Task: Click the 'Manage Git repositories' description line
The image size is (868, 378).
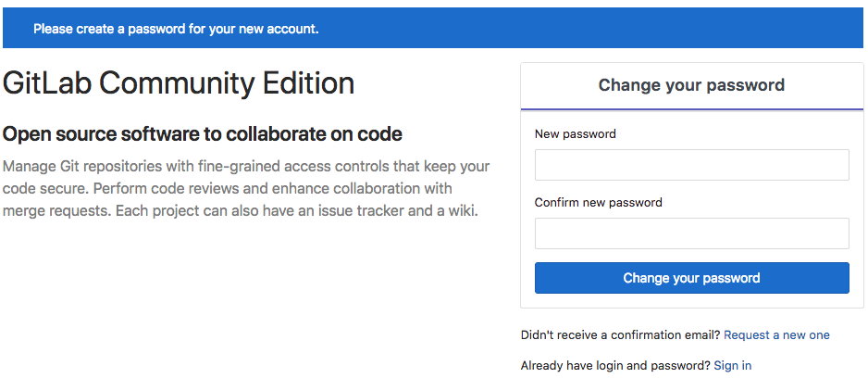Action: tap(246, 166)
